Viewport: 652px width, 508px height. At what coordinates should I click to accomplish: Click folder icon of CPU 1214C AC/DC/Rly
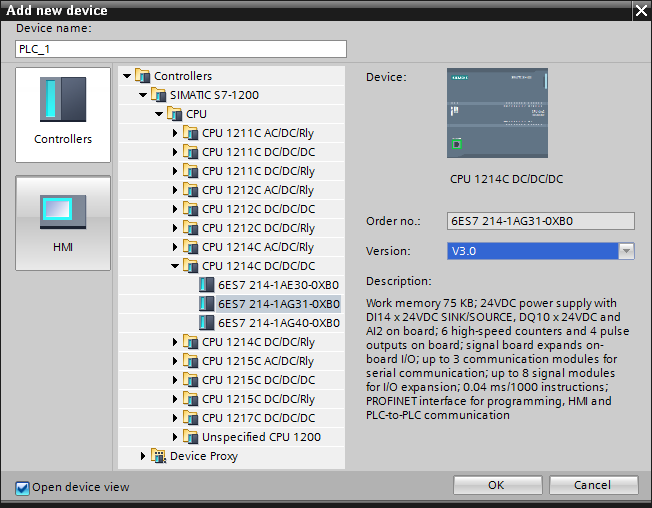pos(190,247)
